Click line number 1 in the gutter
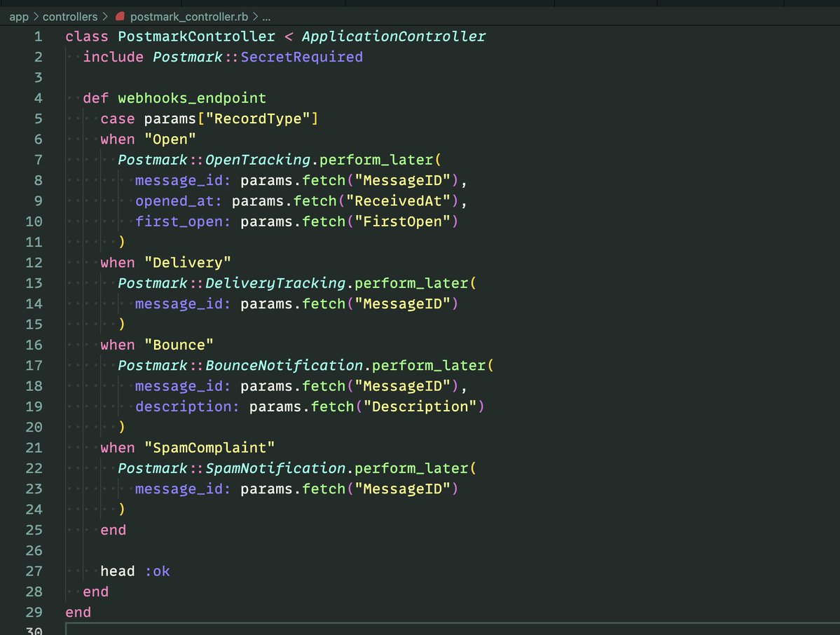The image size is (840, 635). [38, 36]
